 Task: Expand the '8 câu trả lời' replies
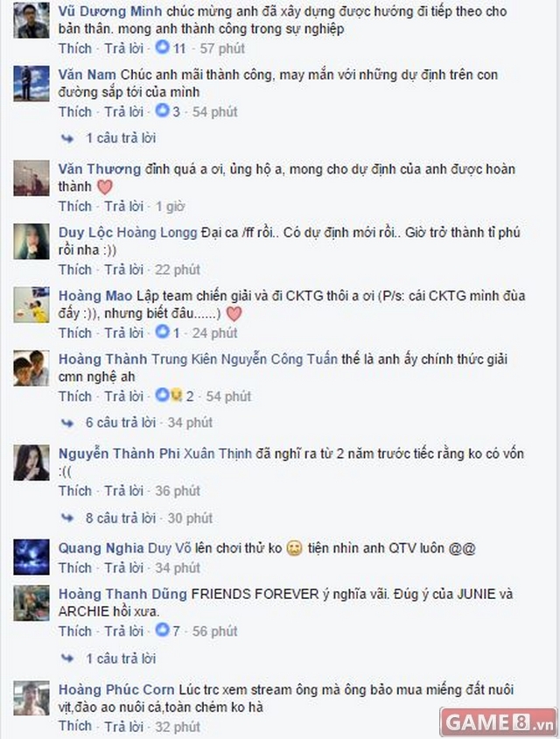click(121, 518)
